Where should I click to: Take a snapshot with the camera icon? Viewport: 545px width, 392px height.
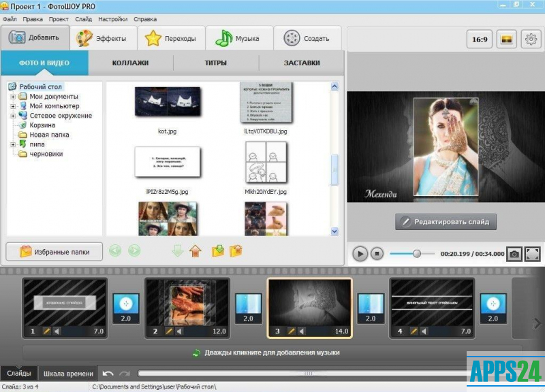pos(514,254)
